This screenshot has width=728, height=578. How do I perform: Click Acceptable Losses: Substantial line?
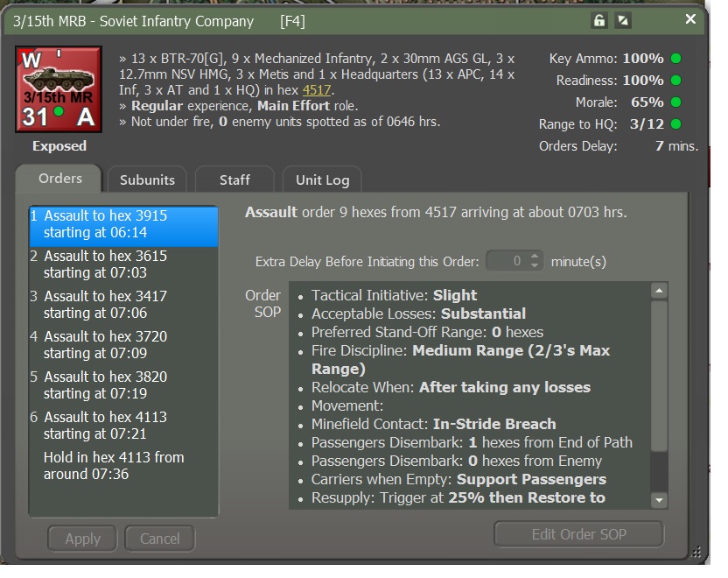(418, 314)
